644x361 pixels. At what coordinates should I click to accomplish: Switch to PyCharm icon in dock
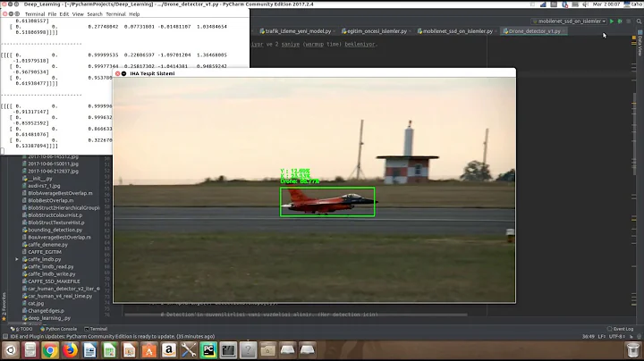tap(208, 350)
